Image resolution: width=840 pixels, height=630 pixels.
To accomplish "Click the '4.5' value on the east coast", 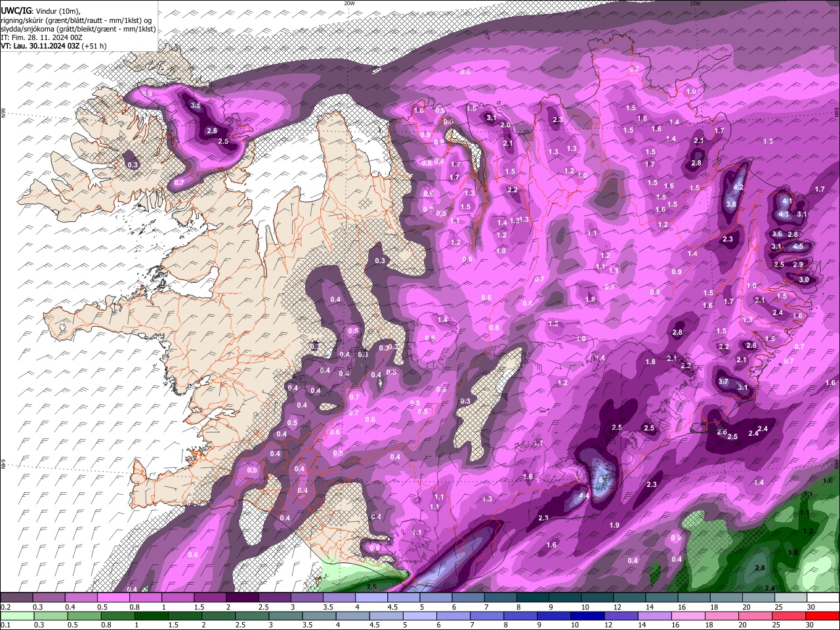I will 799,247.
